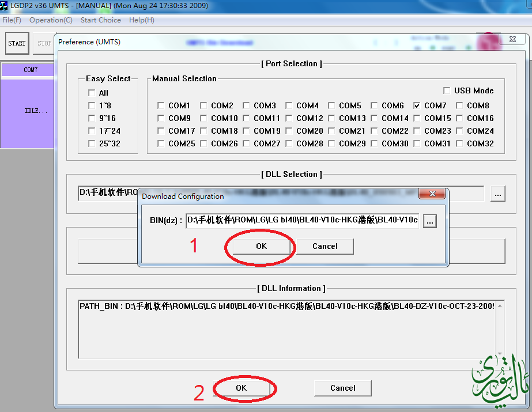
Task: Check the COM5 port checkbox
Action: point(331,105)
